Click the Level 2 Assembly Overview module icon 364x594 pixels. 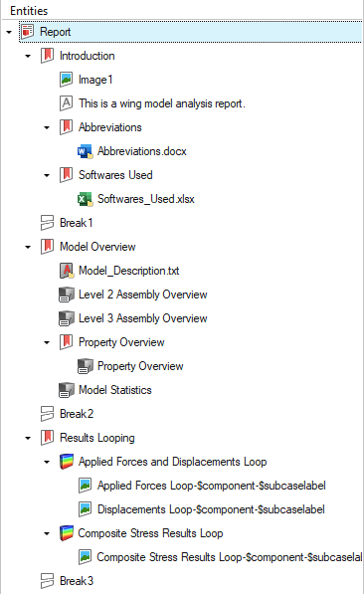click(67, 295)
